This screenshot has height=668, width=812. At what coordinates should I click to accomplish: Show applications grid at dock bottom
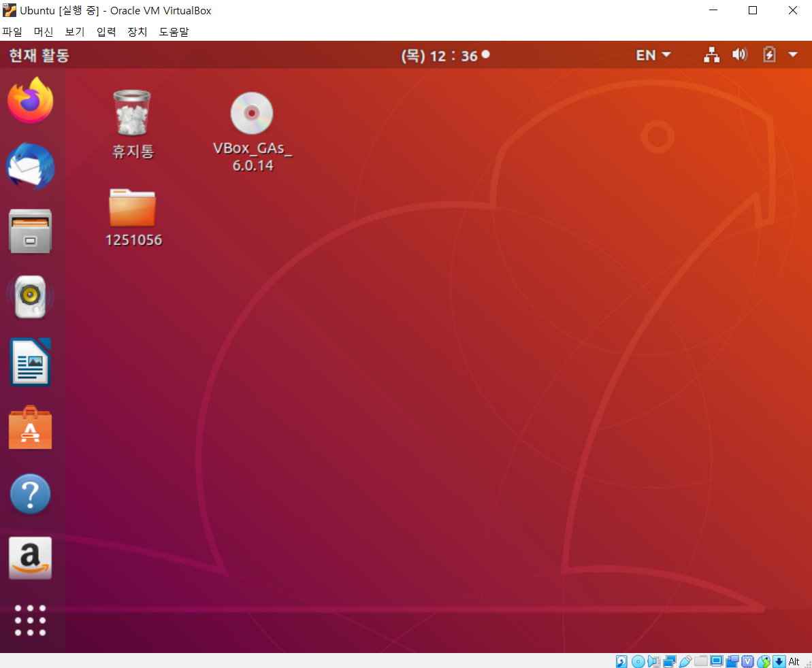point(30,620)
